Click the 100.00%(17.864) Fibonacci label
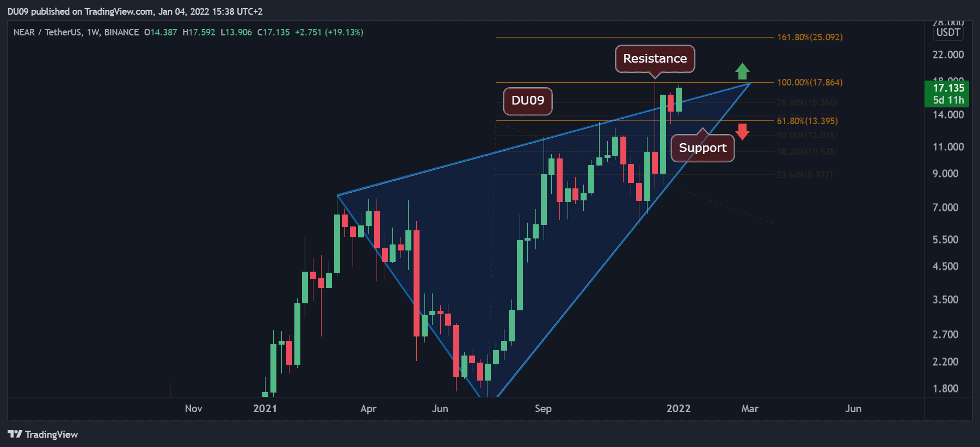The width and height of the screenshot is (980, 447). tap(810, 83)
